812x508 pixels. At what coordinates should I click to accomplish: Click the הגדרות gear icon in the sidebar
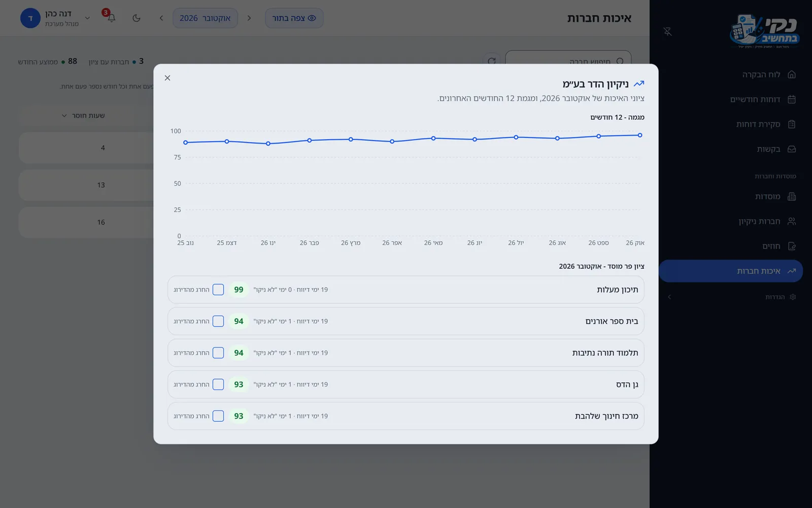pos(793,297)
